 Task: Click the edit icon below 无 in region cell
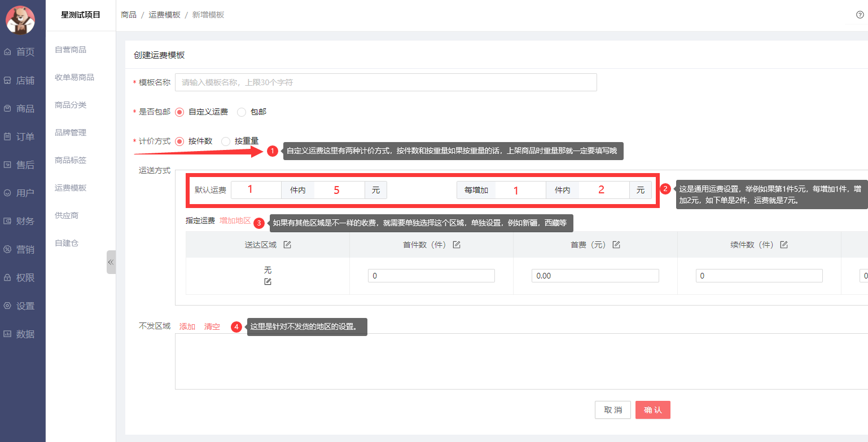268,281
